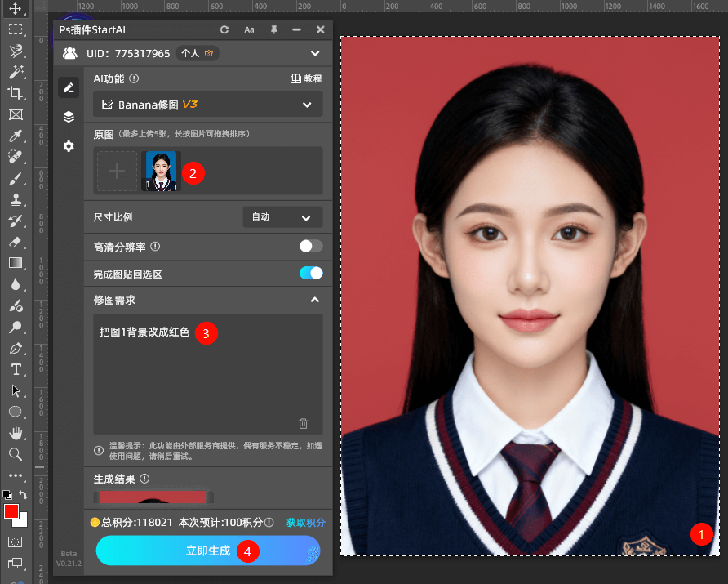Image resolution: width=728 pixels, height=584 pixels.
Task: Pin the StartAI panel
Action: click(x=274, y=29)
